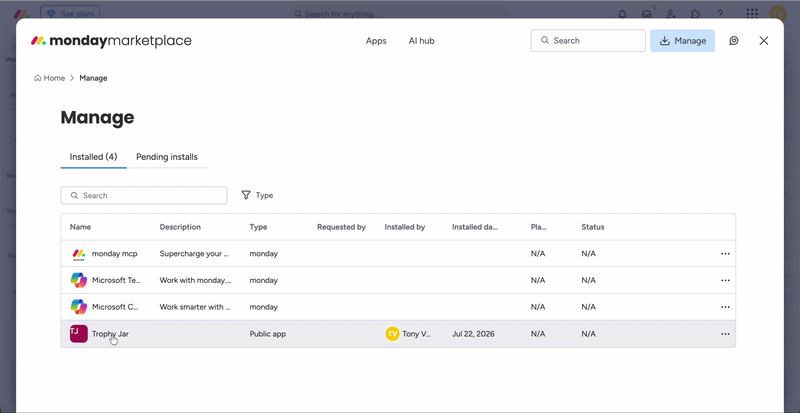Image resolution: width=800 pixels, height=413 pixels.
Task: Close the marketplace dialog
Action: click(x=763, y=41)
